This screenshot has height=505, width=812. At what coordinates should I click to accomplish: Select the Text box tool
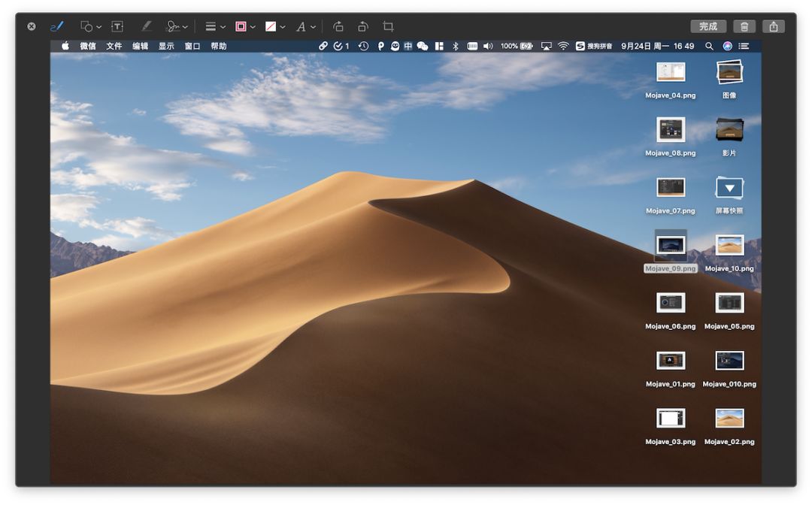click(x=117, y=26)
